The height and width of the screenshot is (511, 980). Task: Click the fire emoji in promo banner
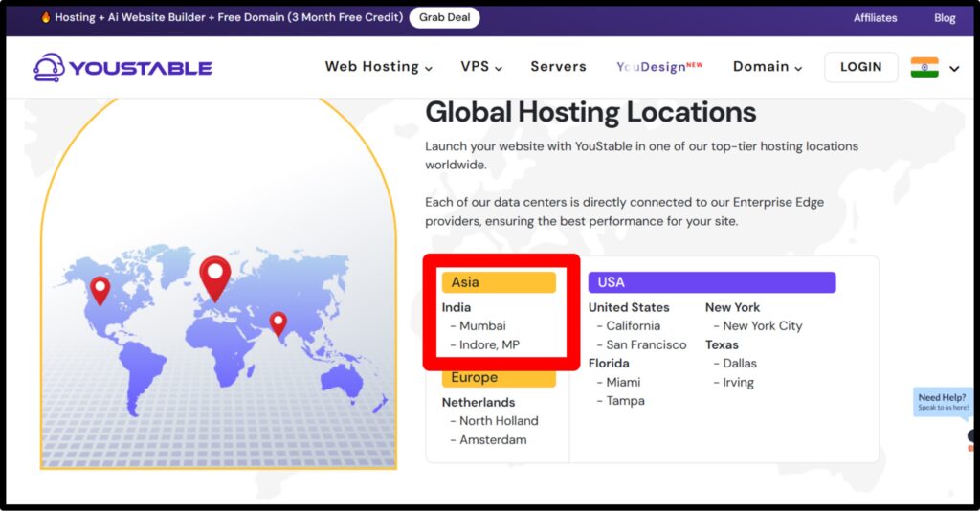point(46,17)
